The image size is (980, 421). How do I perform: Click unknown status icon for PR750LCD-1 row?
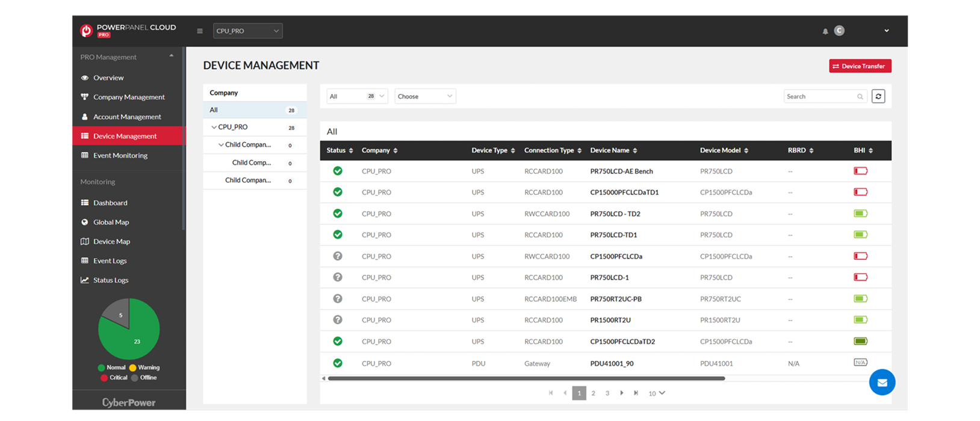[x=338, y=277]
